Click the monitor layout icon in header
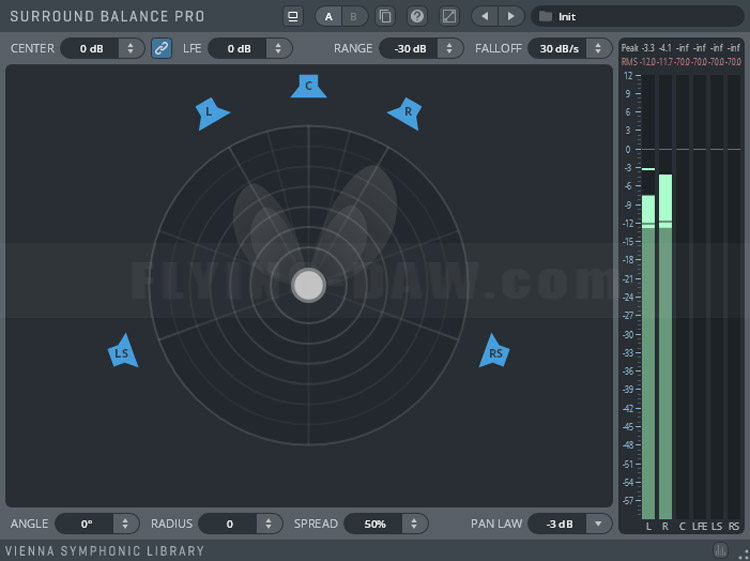The image size is (750, 561). tap(293, 17)
